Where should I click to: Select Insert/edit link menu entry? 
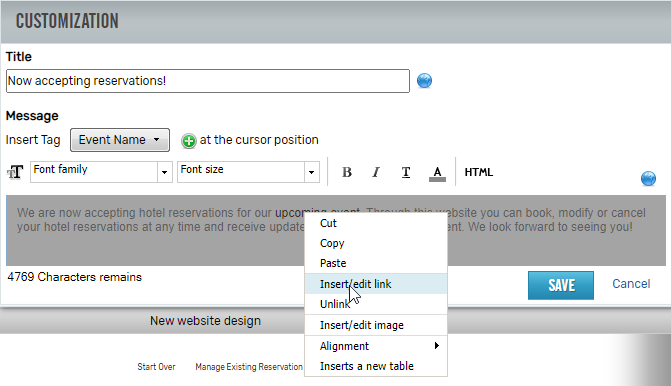[x=376, y=284]
